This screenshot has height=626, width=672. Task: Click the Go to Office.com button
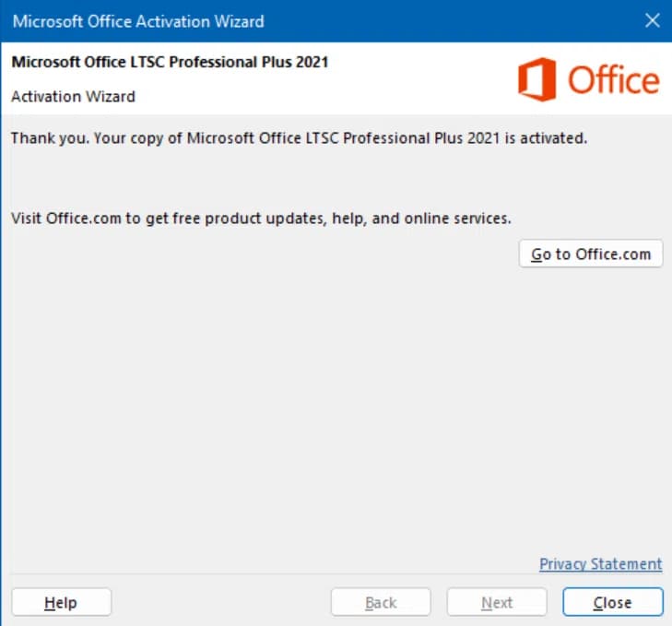point(591,254)
